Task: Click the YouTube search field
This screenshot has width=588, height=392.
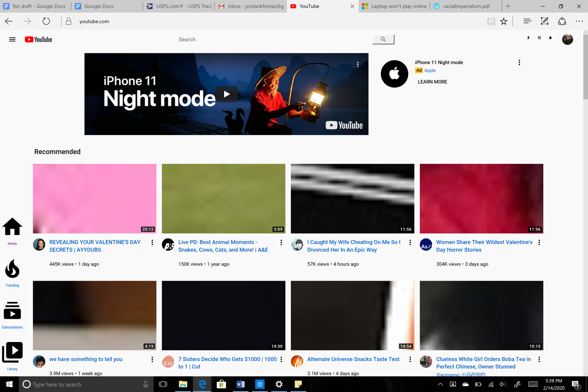Action: click(x=273, y=39)
